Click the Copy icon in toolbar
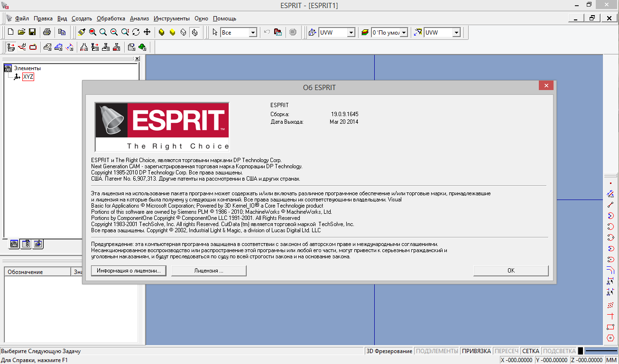619x364 pixels. 62,32
